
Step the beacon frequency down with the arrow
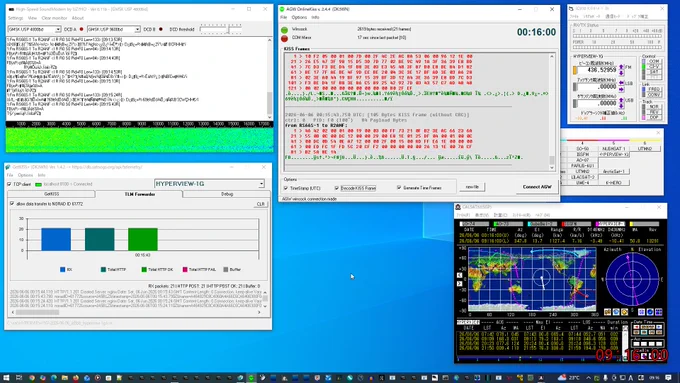click(x=621, y=73)
